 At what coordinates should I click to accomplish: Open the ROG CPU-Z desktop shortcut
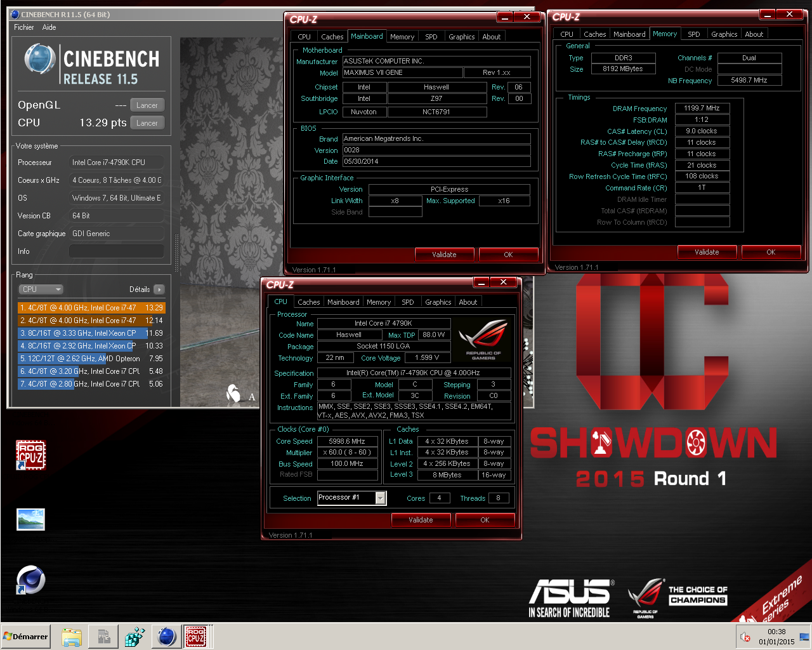pyautogui.click(x=30, y=455)
